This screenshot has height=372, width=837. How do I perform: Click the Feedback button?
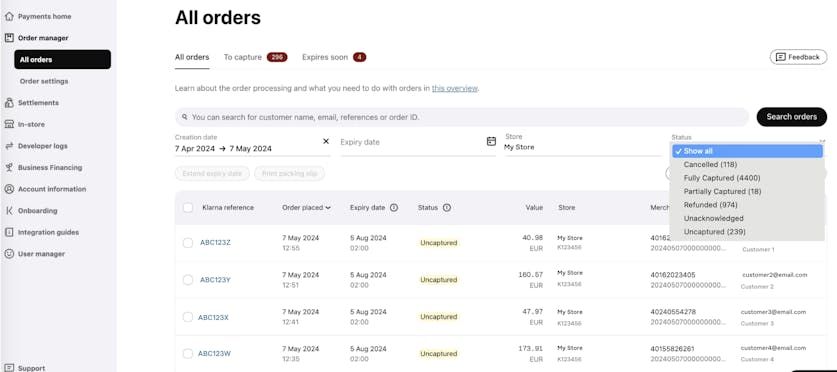[x=798, y=57]
